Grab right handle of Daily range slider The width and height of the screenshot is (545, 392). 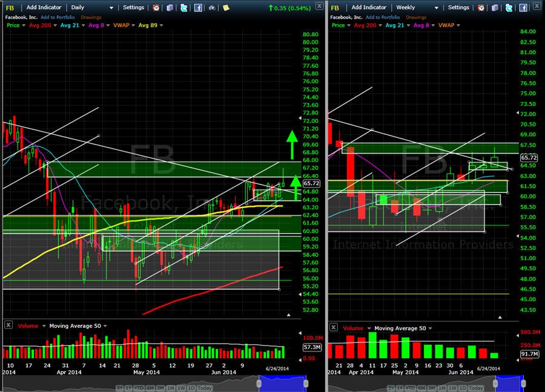pos(306,384)
